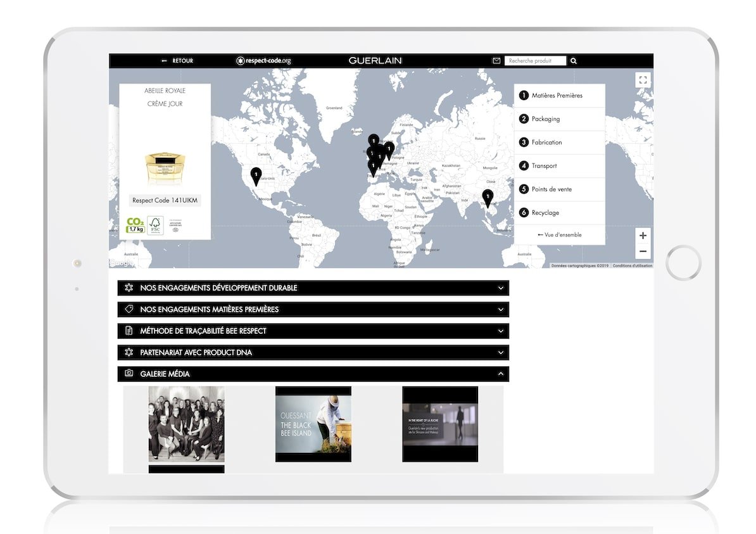The image size is (756, 534).
Task: Click Données cartographiques ©2019 text
Action: (579, 266)
